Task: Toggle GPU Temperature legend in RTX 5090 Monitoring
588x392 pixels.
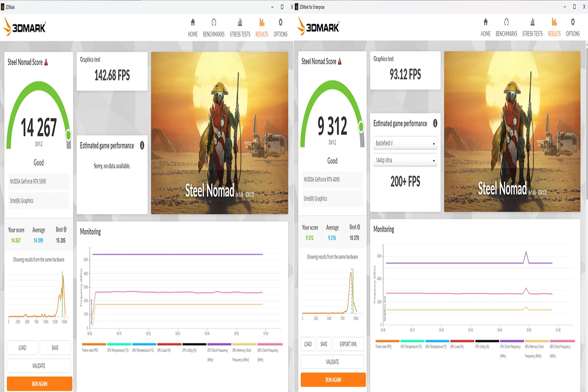Action: click(x=144, y=347)
